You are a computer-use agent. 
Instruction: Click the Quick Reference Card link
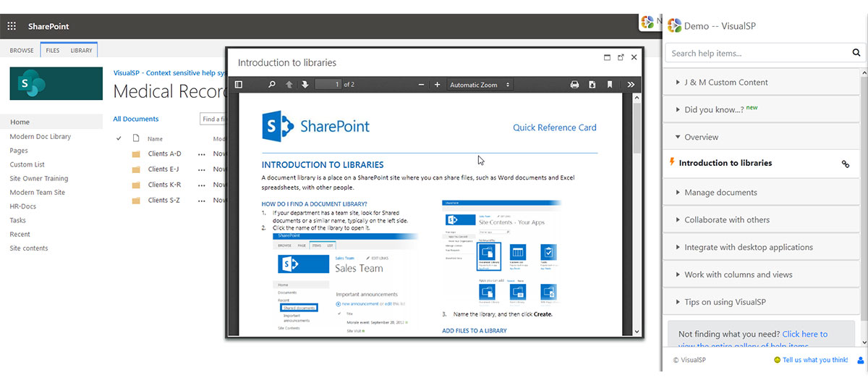[555, 127]
